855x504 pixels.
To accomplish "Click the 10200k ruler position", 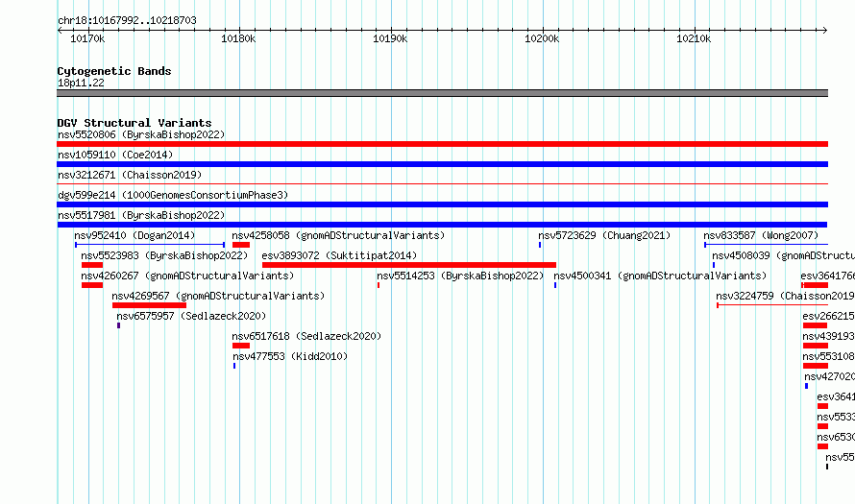I will [x=542, y=38].
